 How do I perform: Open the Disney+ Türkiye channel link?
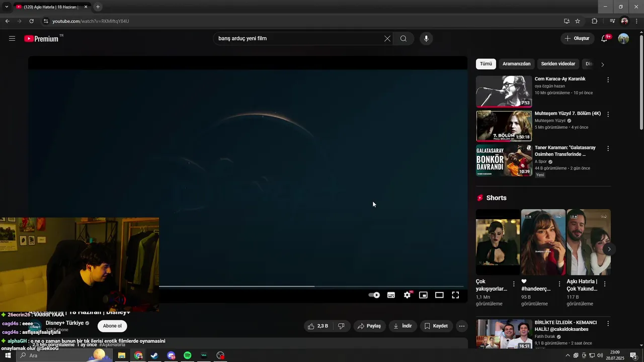point(64,323)
